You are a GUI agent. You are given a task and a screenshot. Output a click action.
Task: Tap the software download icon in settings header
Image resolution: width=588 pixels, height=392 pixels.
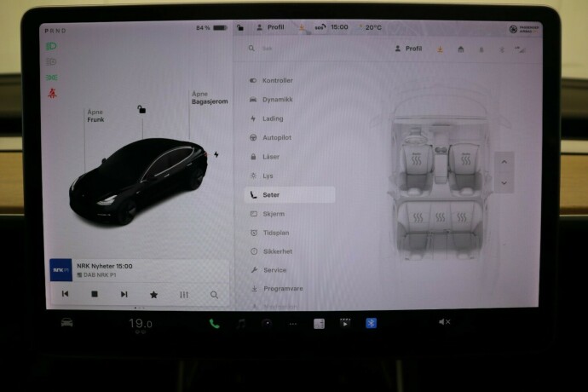point(440,49)
